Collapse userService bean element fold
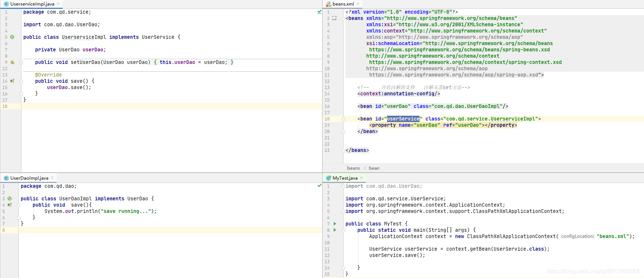Viewport: 644px width, 278px height. coord(343,119)
